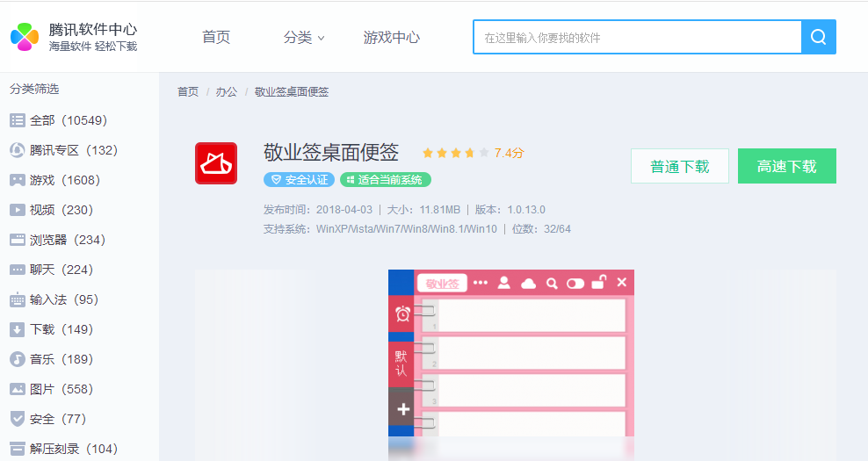The image size is (868, 461).
Task: Click the 支持系统 WinXP/Vista list text
Action: point(380,229)
